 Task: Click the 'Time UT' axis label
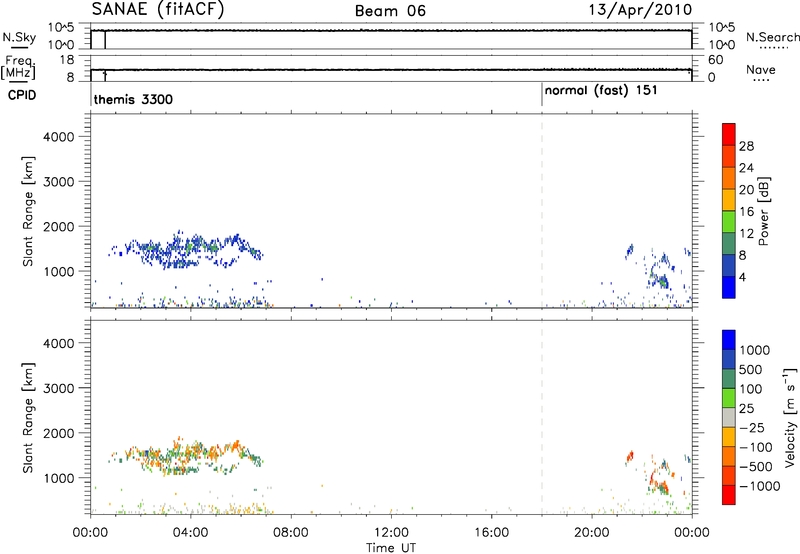[391, 548]
